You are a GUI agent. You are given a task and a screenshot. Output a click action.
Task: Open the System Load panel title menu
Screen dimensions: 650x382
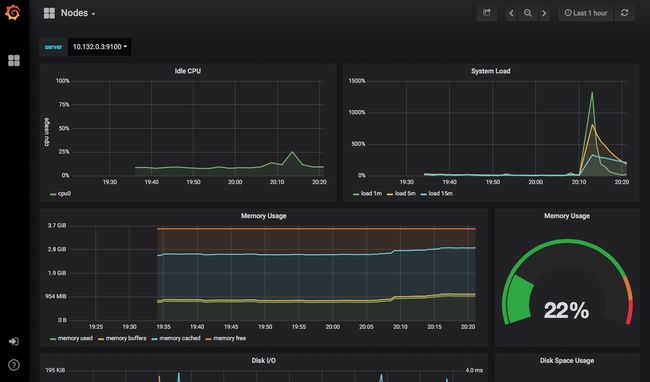coord(490,71)
